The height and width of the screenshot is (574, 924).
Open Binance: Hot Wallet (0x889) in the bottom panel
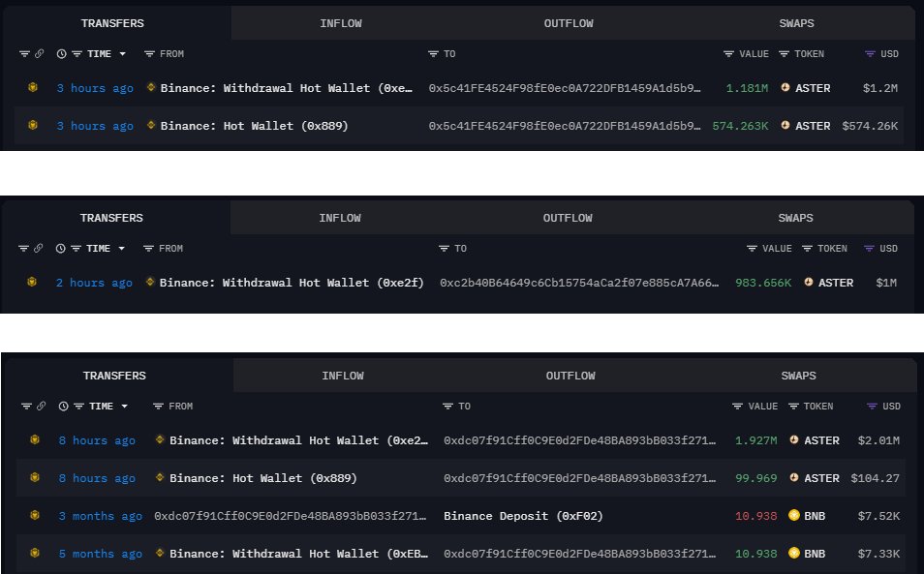tap(262, 478)
